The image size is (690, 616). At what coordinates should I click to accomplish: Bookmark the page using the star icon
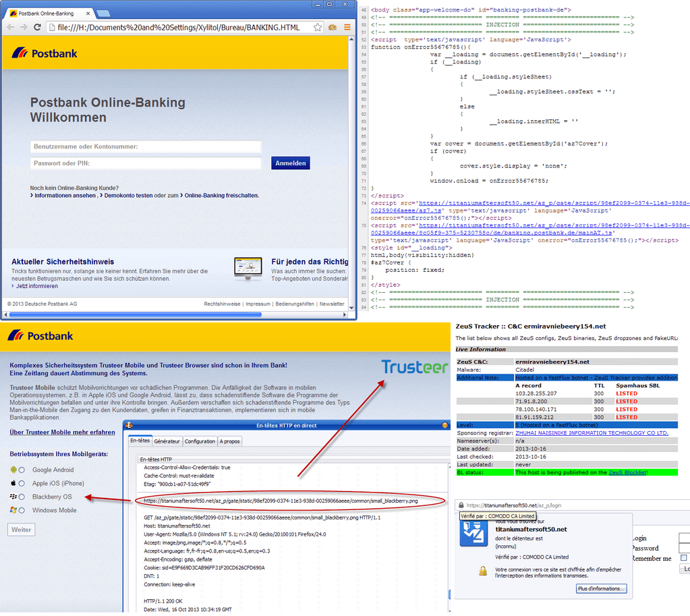[x=316, y=28]
